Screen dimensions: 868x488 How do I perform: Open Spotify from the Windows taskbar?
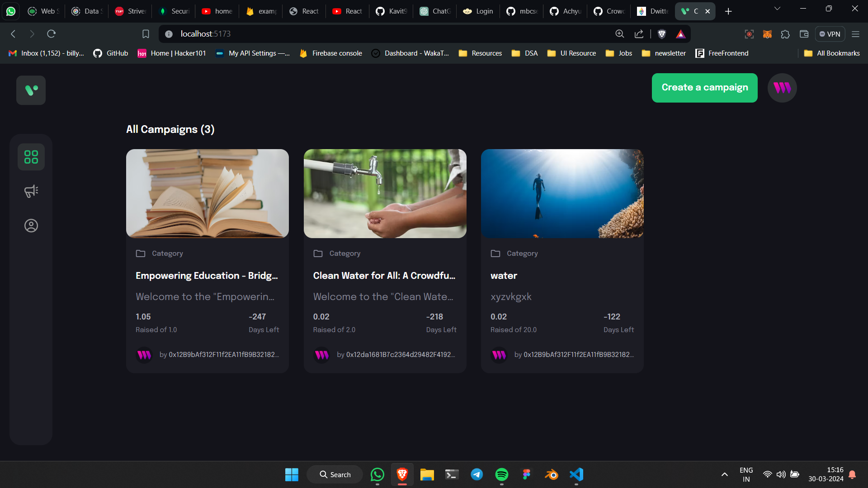tap(501, 474)
